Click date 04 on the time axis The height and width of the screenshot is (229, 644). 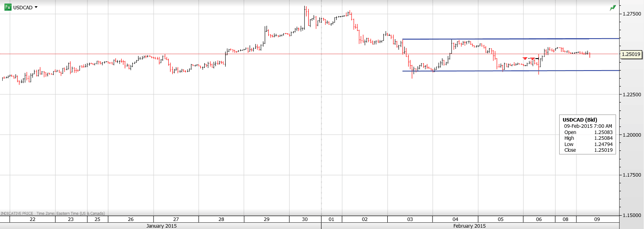point(455,219)
